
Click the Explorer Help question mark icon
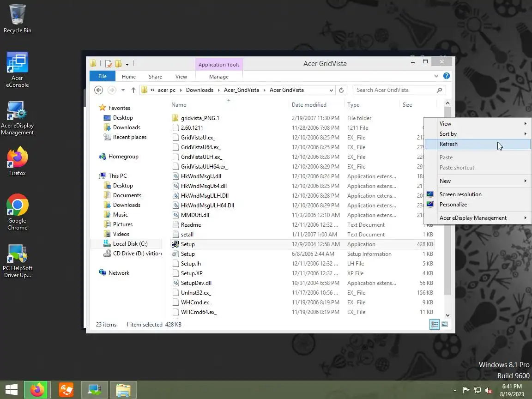[x=447, y=76]
